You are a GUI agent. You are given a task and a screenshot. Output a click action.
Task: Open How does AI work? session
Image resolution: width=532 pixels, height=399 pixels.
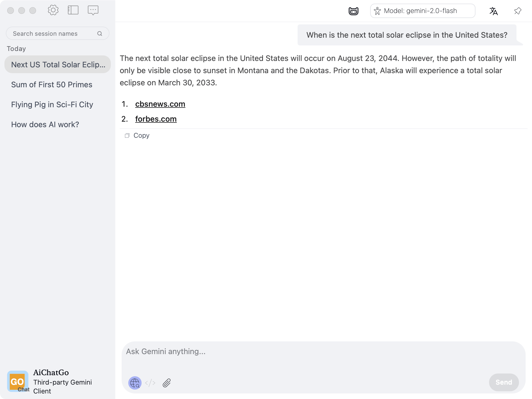coord(45,124)
